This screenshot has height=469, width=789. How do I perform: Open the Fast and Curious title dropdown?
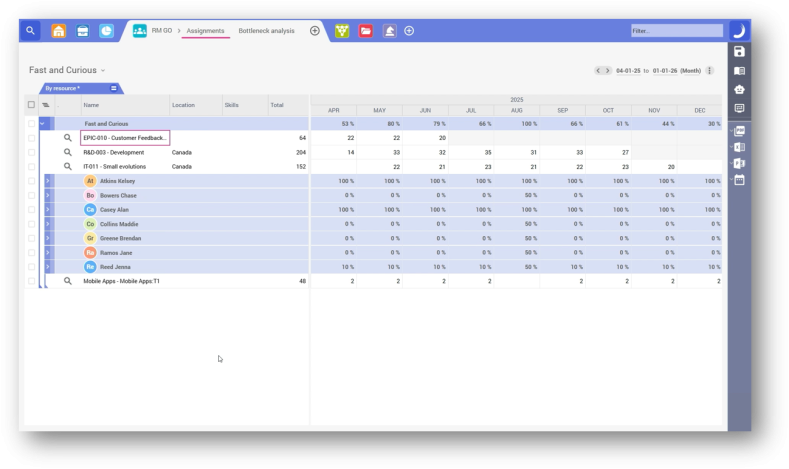[103, 70]
